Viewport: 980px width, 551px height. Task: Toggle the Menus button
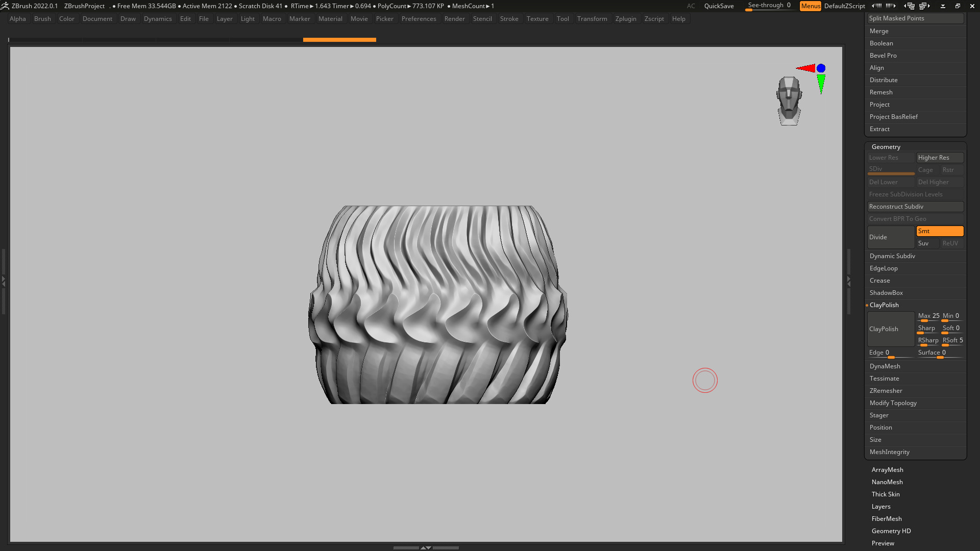(810, 6)
